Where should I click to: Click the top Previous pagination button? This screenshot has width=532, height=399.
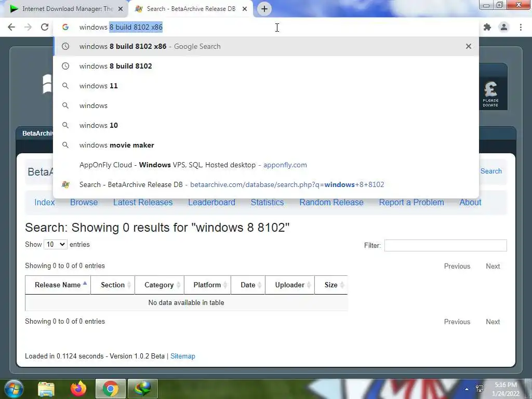(457, 267)
